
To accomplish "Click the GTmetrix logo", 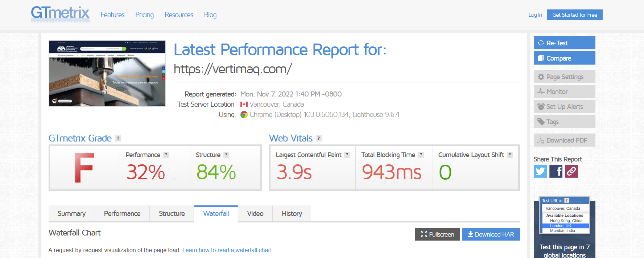I will click(60, 14).
